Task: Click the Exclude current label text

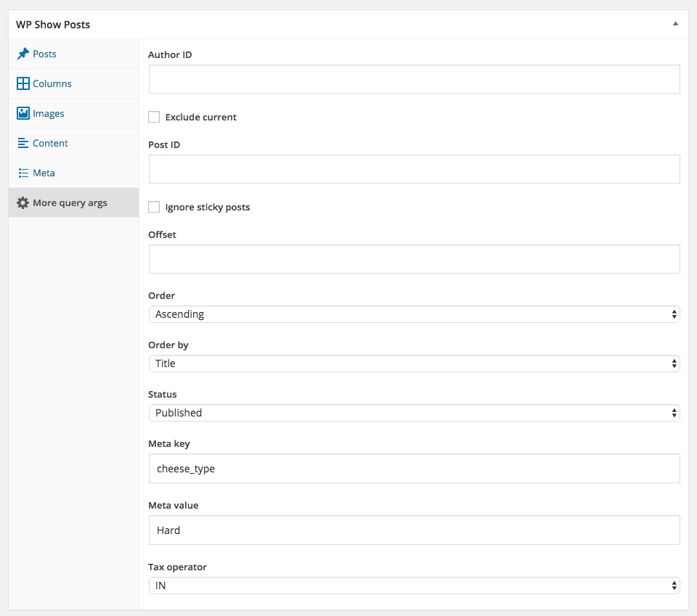Action: pyautogui.click(x=201, y=118)
